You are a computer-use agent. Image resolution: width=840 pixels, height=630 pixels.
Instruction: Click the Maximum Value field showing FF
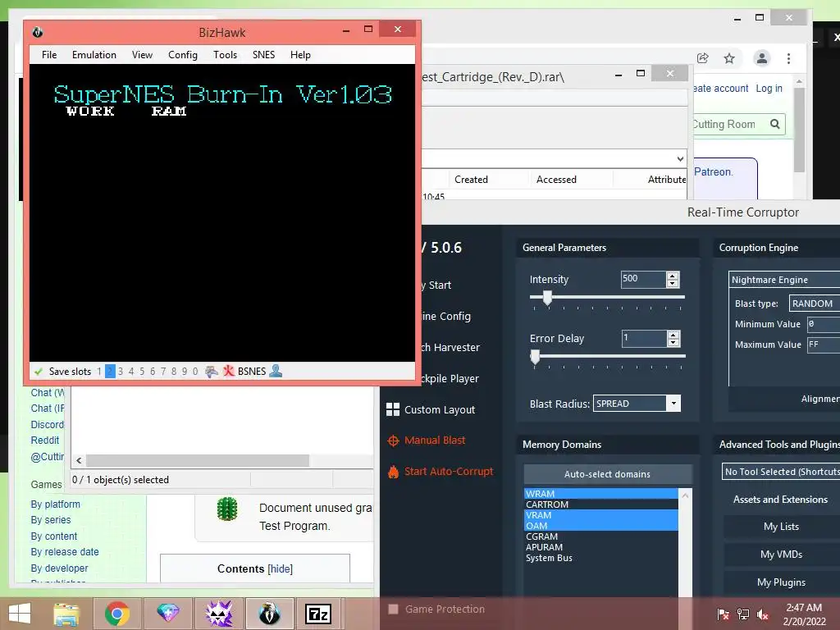tap(824, 345)
